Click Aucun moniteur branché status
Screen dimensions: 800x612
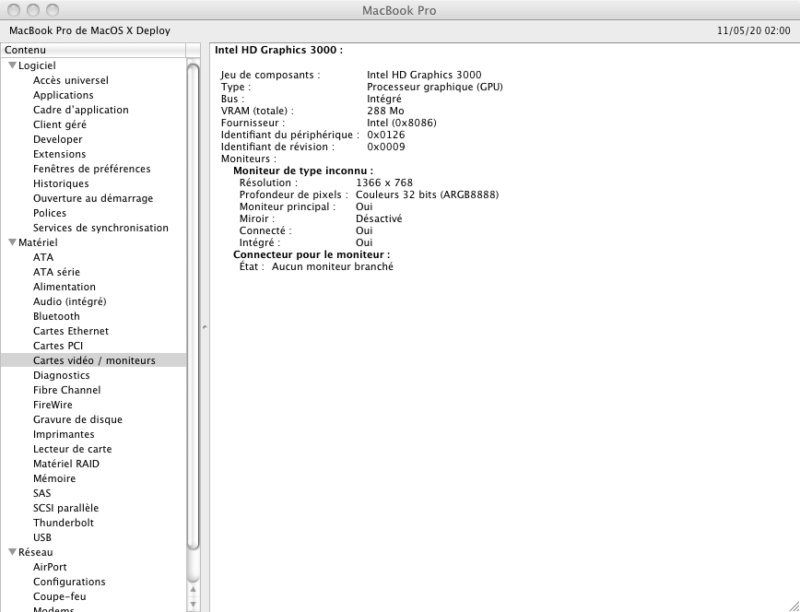(x=332, y=267)
